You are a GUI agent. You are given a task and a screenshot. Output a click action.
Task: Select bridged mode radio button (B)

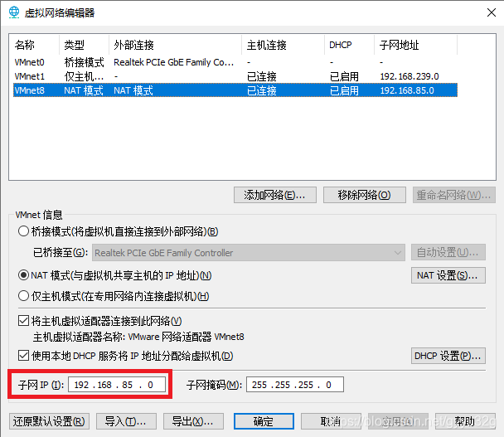(23, 231)
